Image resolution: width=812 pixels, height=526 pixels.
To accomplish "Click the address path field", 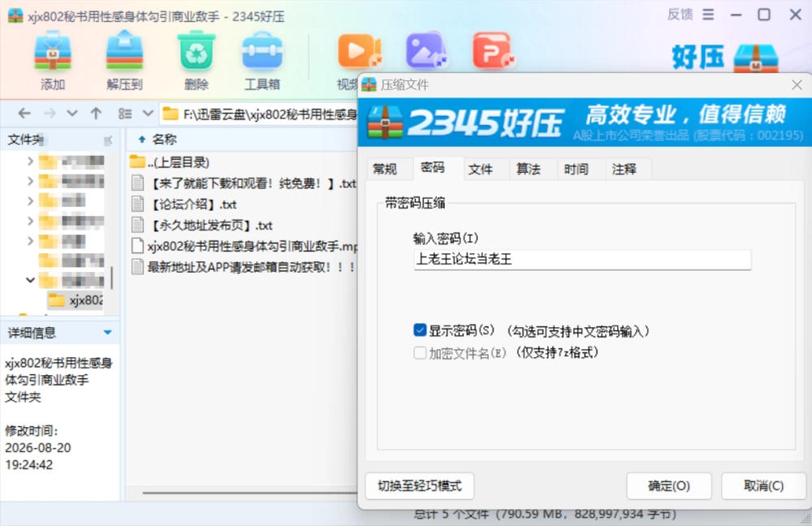I will [x=259, y=114].
